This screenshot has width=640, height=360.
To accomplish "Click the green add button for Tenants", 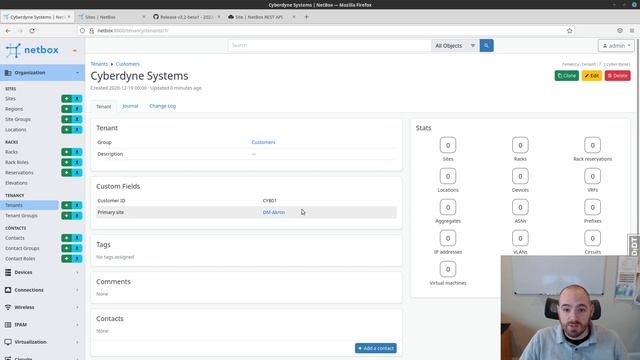I will click(66, 205).
